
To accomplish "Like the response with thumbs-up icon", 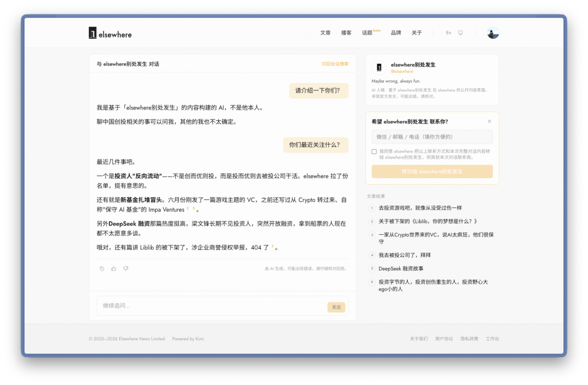I will pos(114,268).
